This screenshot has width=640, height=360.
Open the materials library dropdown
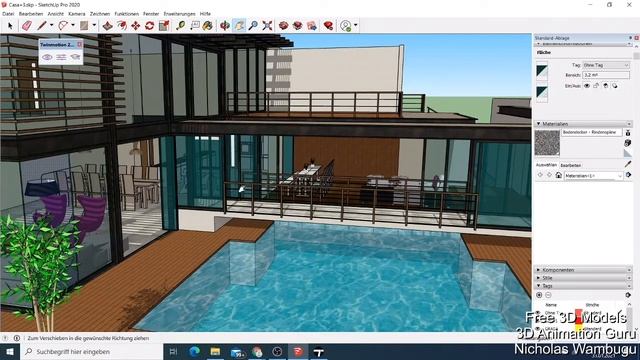click(x=594, y=176)
